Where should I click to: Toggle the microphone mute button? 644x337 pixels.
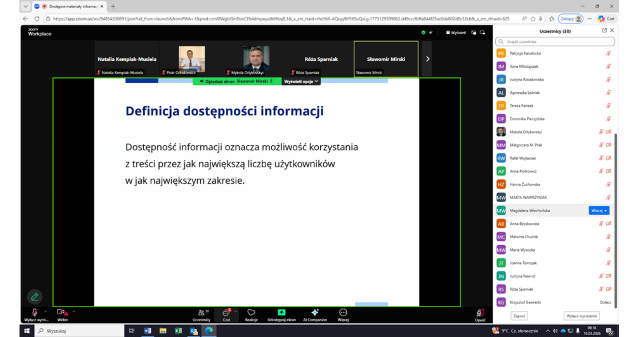point(34,313)
